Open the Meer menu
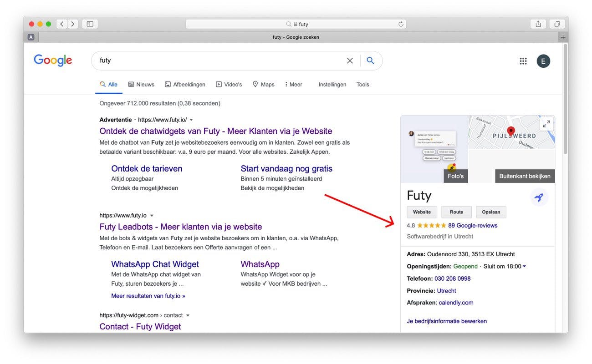Image resolution: width=592 pixels, height=364 pixels. (294, 85)
